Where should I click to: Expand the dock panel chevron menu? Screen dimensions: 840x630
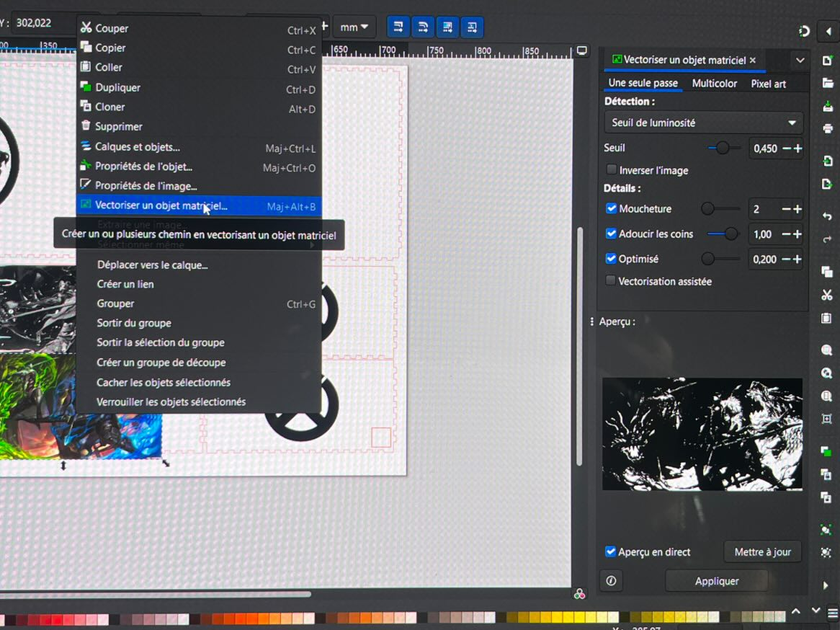(800, 61)
